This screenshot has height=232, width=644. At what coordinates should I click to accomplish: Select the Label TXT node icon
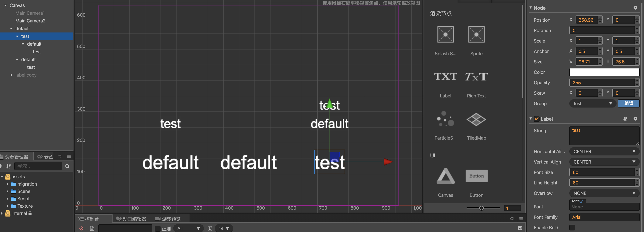445,77
